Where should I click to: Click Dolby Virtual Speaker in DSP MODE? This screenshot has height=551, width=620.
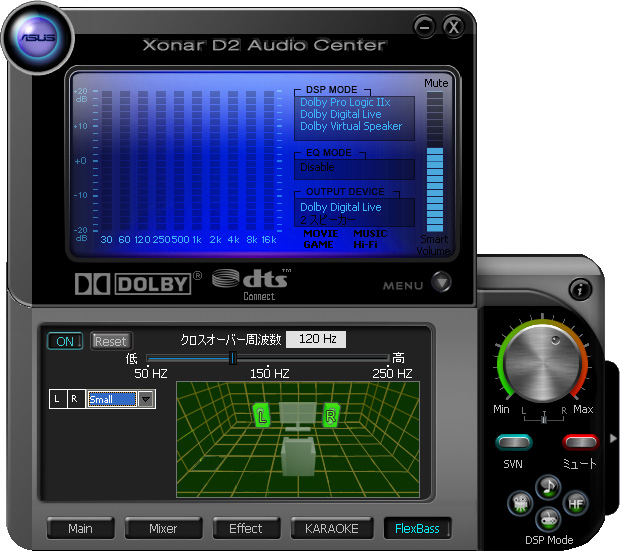(x=351, y=126)
